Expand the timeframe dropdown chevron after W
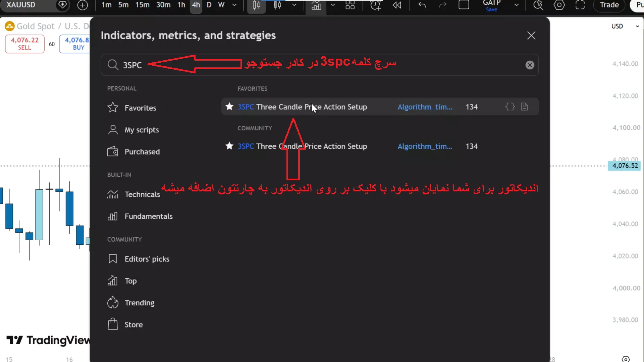This screenshot has height=362, width=644. pyautogui.click(x=234, y=5)
